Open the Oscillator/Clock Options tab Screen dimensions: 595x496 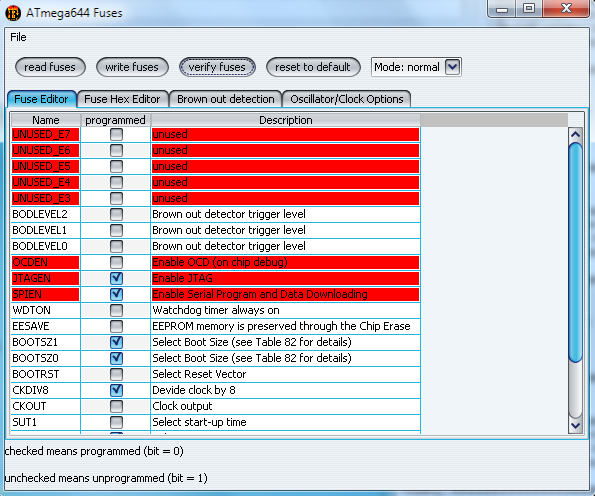pyautogui.click(x=347, y=99)
